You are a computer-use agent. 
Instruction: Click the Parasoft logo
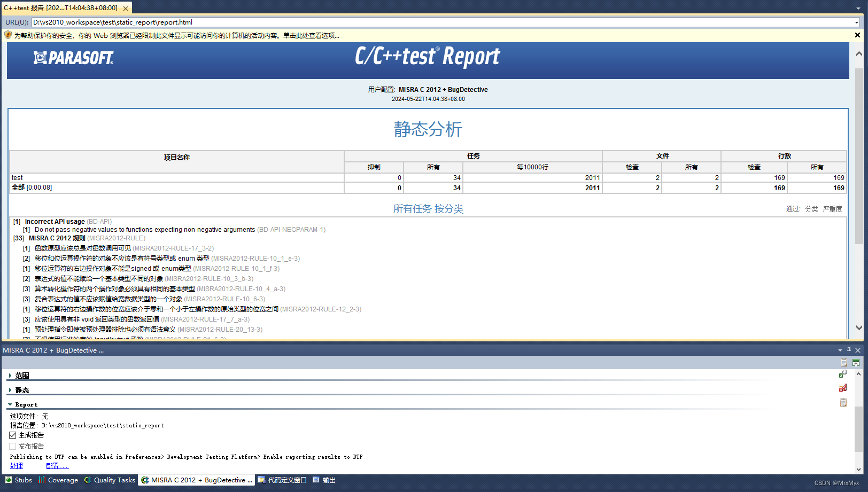(74, 58)
